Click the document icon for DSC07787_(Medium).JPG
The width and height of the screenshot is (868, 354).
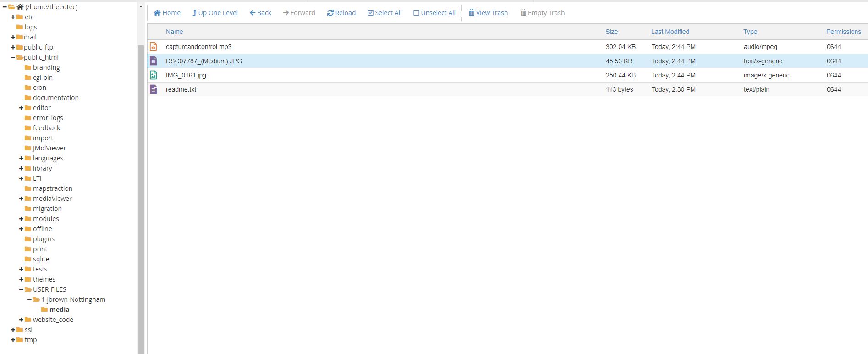pos(154,61)
